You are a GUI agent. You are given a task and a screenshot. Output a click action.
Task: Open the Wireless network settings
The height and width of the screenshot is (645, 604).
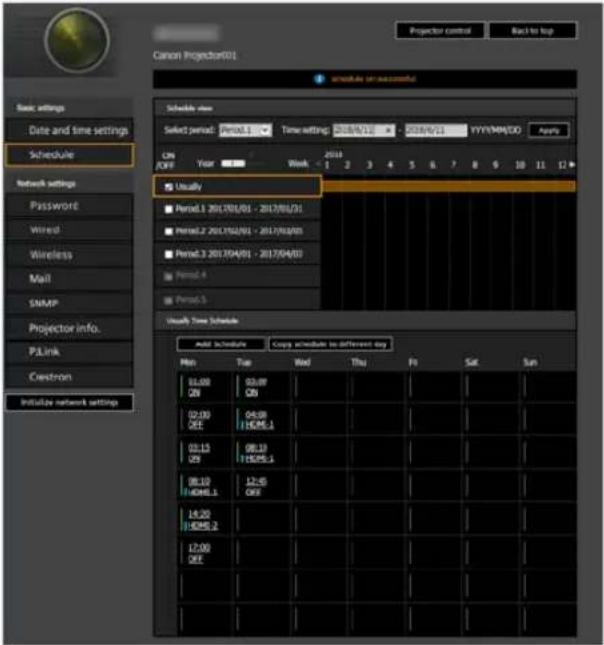click(69, 255)
